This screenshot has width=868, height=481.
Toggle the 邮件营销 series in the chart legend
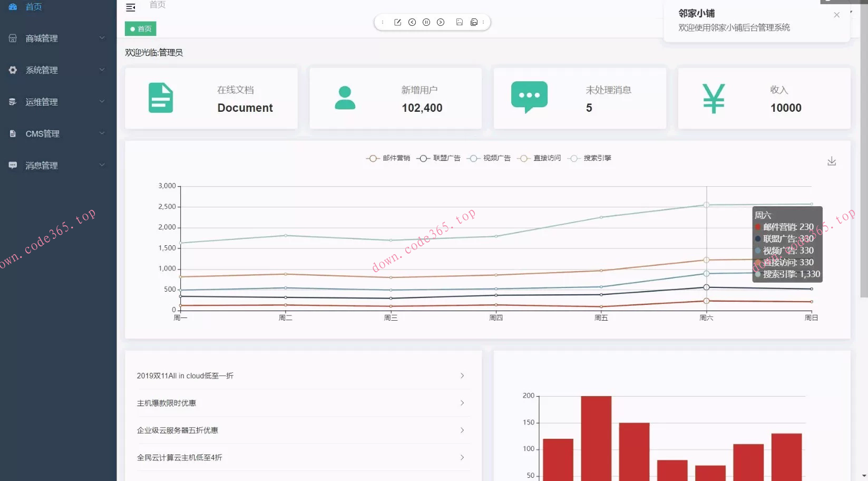388,158
